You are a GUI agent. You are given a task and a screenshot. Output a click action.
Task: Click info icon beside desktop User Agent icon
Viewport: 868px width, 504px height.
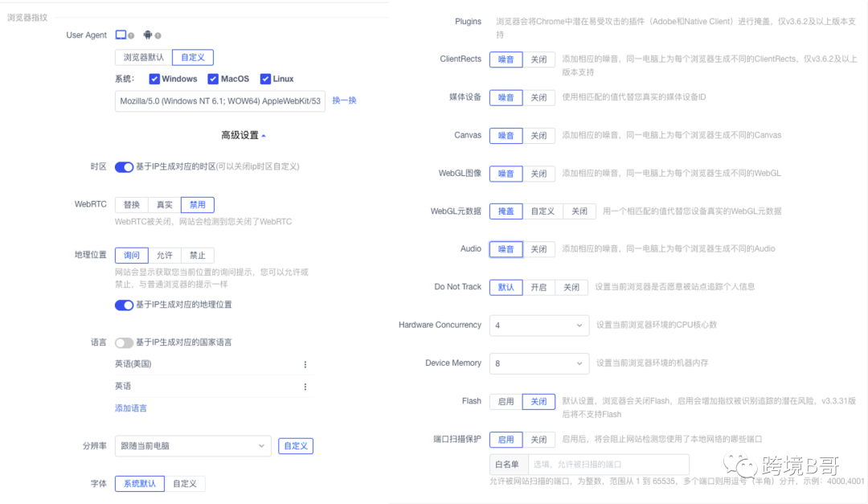pos(131,36)
